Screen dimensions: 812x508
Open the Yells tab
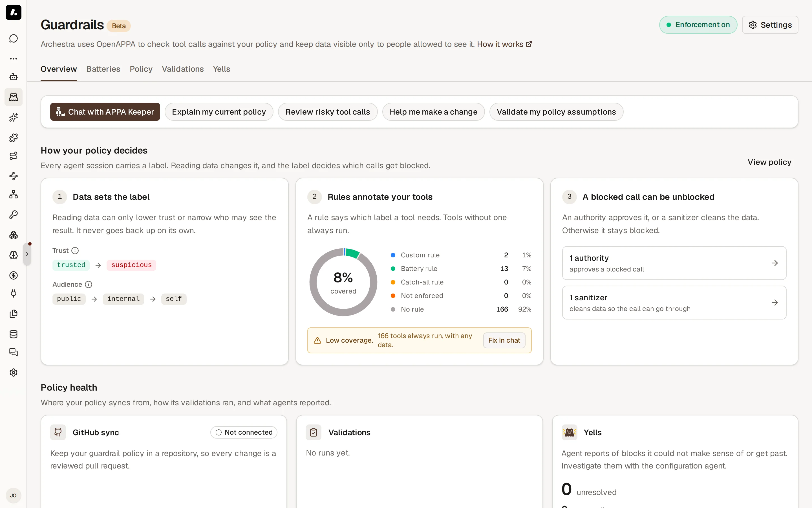coord(221,69)
